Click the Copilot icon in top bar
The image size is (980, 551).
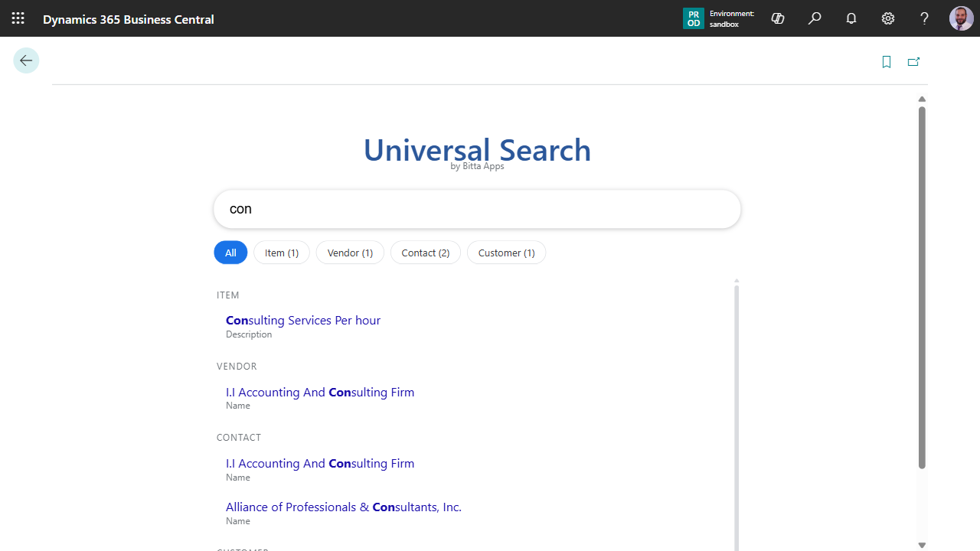coord(778,18)
